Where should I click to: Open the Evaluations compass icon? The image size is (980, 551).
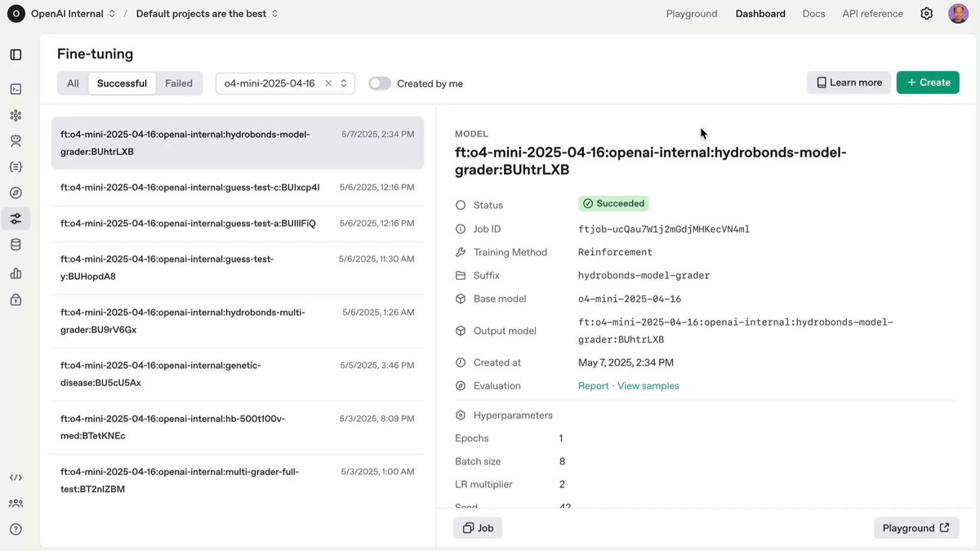(15, 192)
